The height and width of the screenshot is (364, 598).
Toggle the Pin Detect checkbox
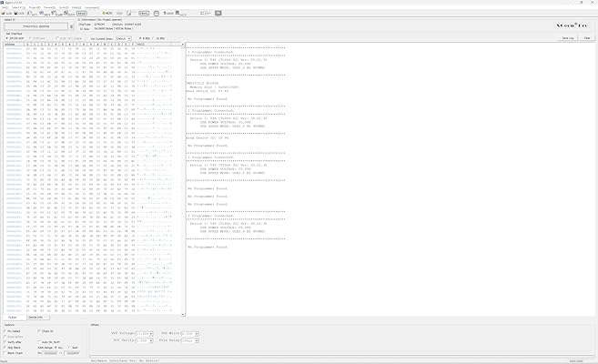[x=5, y=331]
